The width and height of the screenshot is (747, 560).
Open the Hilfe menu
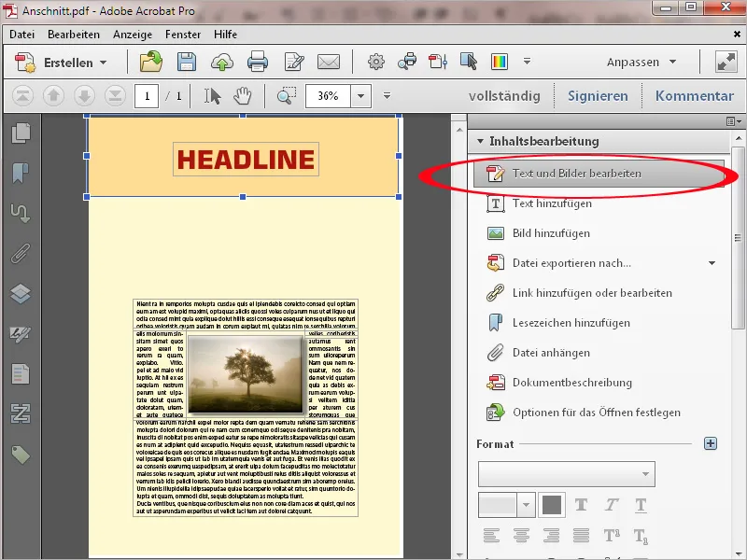click(225, 35)
